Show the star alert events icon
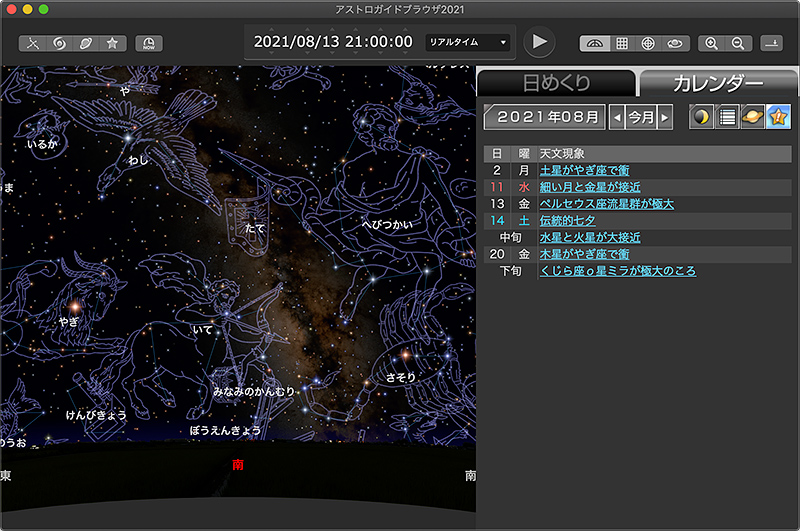The width and height of the screenshot is (800, 531). click(778, 117)
